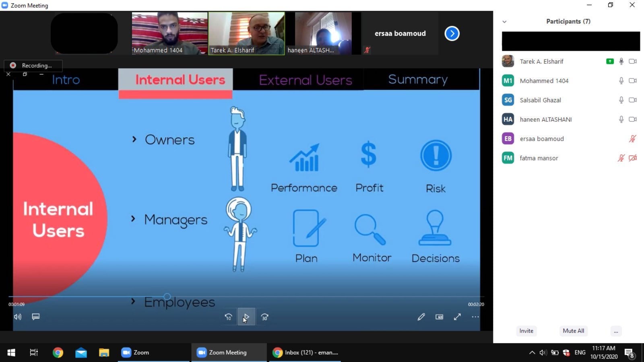The width and height of the screenshot is (644, 362).
Task: Open more options beside Mute All
Action: tap(616, 331)
